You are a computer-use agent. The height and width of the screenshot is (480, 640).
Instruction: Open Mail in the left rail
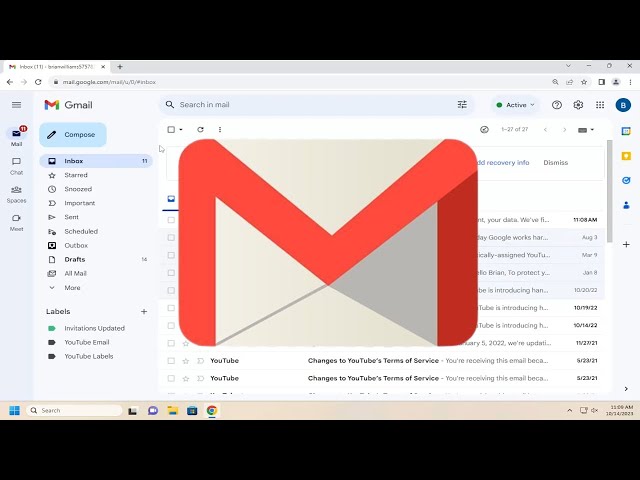[16, 137]
